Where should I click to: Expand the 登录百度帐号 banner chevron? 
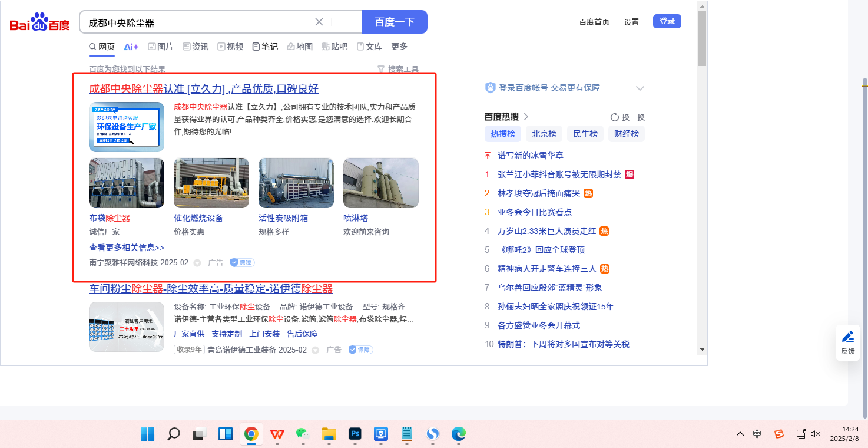coord(640,88)
